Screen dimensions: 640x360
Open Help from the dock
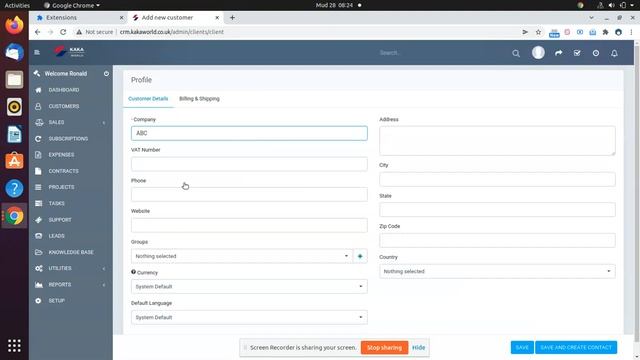pyautogui.click(x=14, y=189)
